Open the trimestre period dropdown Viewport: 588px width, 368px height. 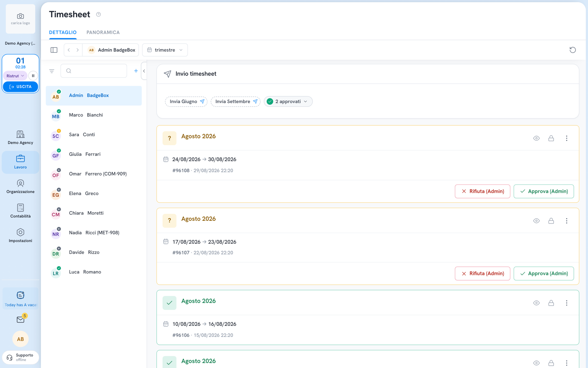click(165, 50)
